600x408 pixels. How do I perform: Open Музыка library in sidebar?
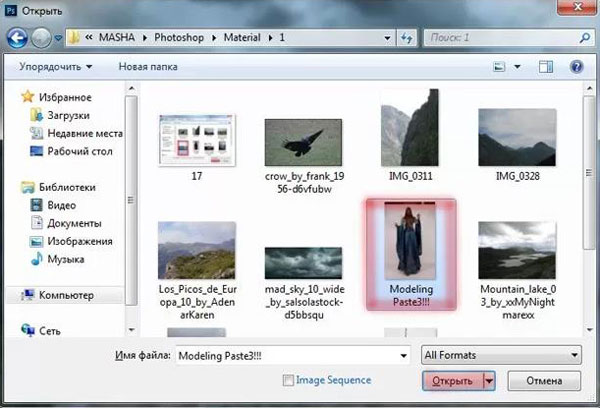66,259
